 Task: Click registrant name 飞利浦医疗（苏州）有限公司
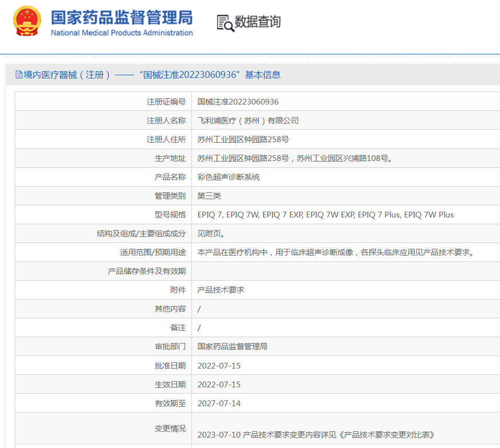click(x=248, y=120)
